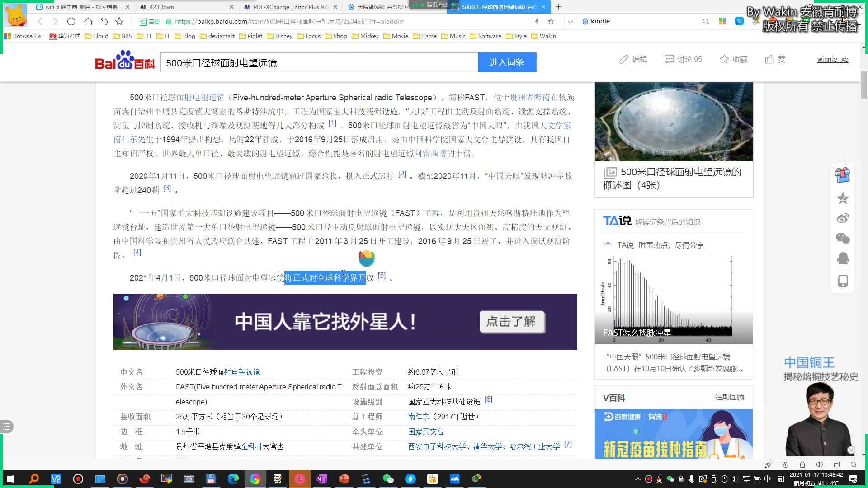Expand the address bar dropdown arrow

coord(570,21)
